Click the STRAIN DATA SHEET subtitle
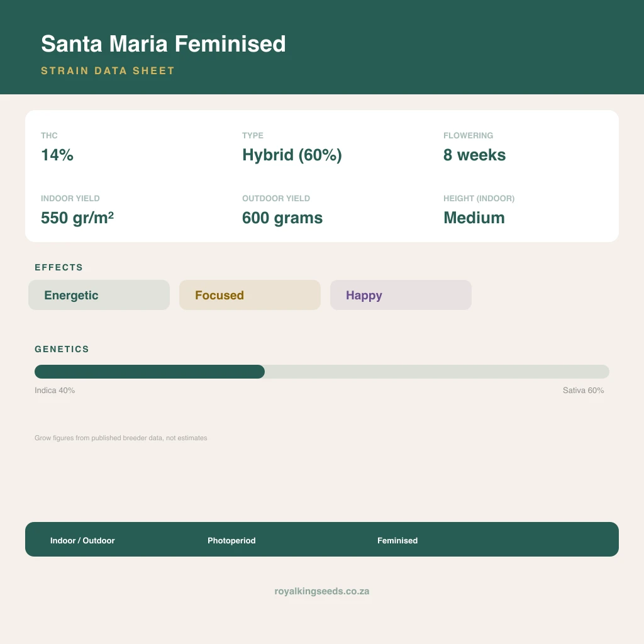 pos(108,70)
